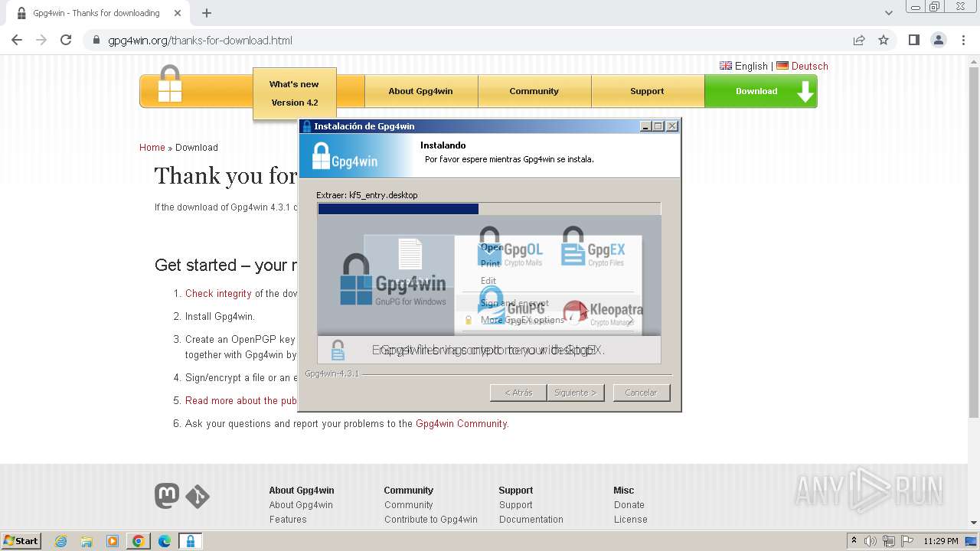Open the Chrome three-dot menu
This screenshot has width=980, height=551.
tap(964, 40)
